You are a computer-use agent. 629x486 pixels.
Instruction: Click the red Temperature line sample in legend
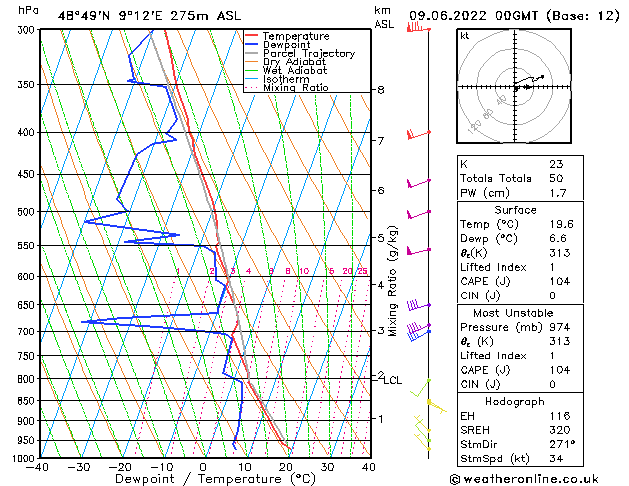(252, 36)
